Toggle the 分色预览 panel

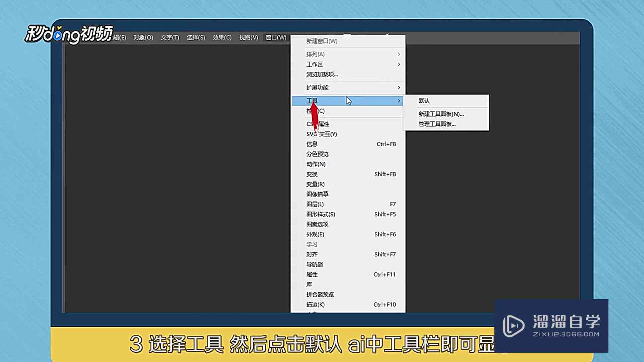coord(348,154)
